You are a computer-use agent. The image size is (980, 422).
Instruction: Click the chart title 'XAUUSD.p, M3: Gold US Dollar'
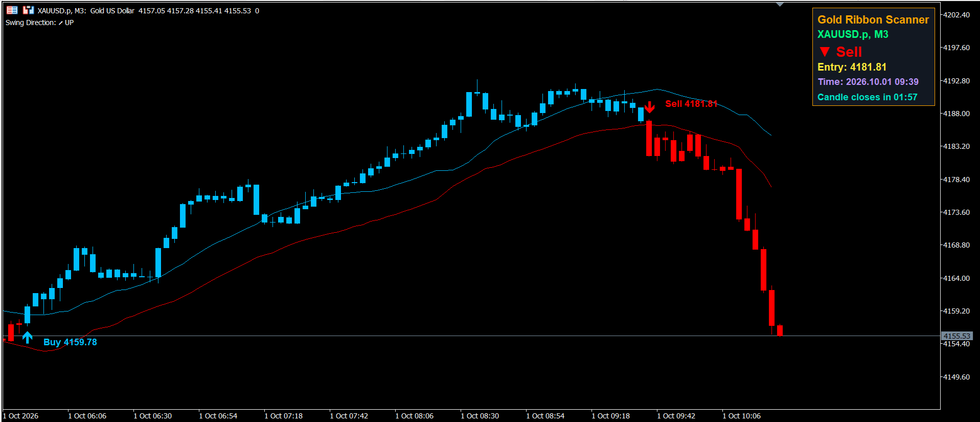click(x=86, y=10)
